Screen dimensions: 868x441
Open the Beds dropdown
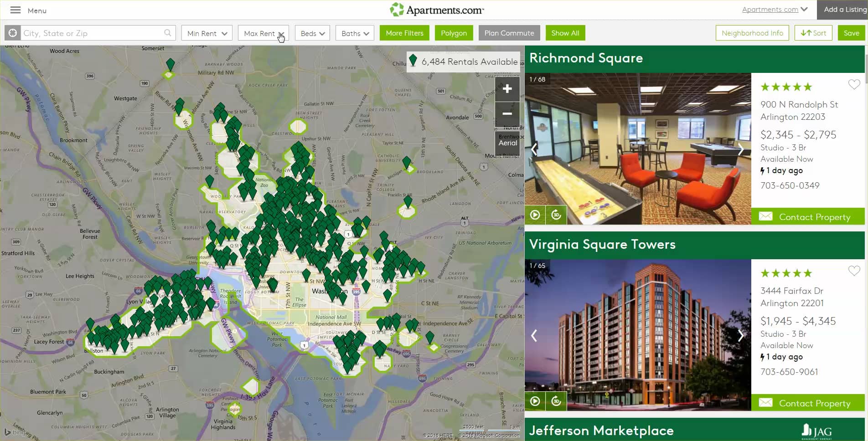click(x=312, y=33)
